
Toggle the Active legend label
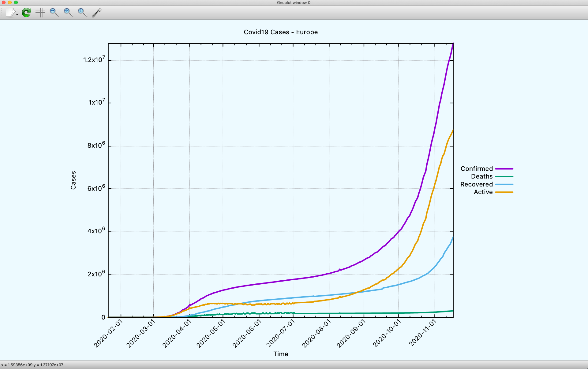(x=483, y=192)
